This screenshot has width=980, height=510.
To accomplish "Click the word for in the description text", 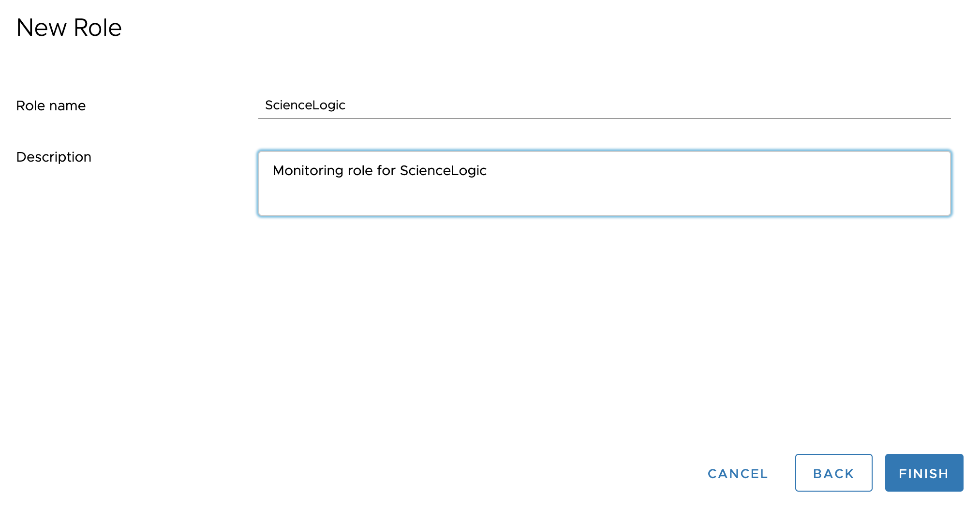I will tap(386, 171).
